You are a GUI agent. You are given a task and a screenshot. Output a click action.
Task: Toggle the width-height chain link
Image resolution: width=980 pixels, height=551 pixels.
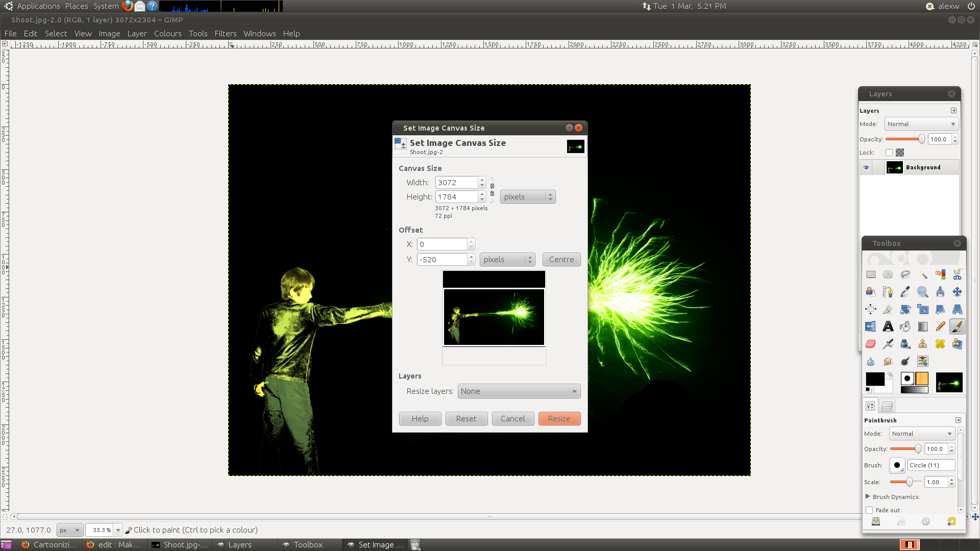[492, 190]
